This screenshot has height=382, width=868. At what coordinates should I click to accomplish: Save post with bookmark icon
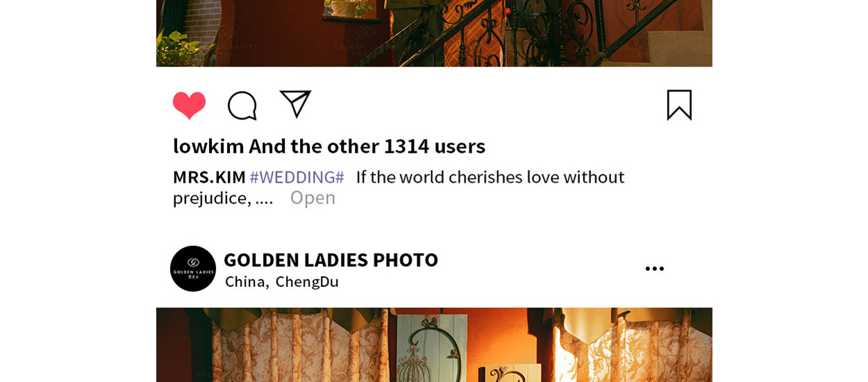coord(679,105)
